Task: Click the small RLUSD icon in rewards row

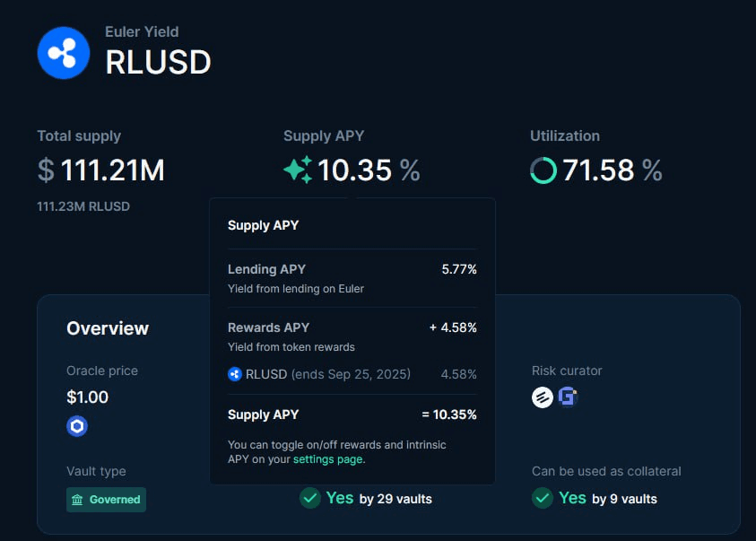Action: 235,374
